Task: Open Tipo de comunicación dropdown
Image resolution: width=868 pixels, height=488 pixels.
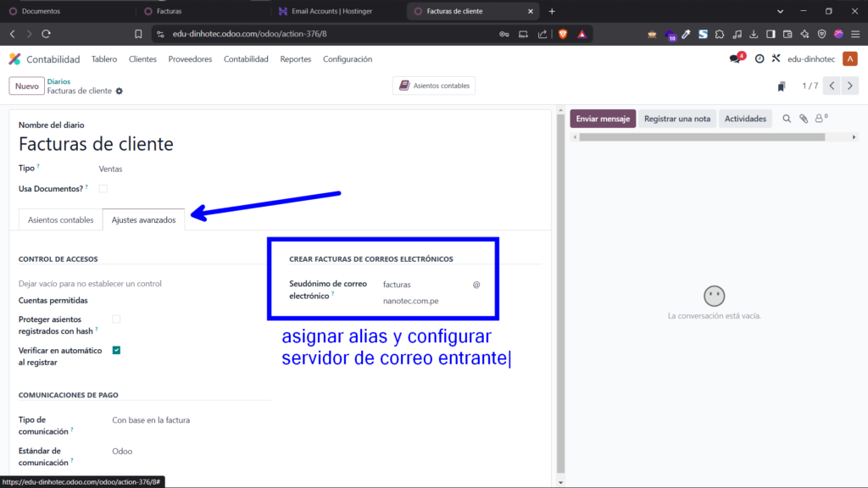Action: pyautogui.click(x=151, y=420)
